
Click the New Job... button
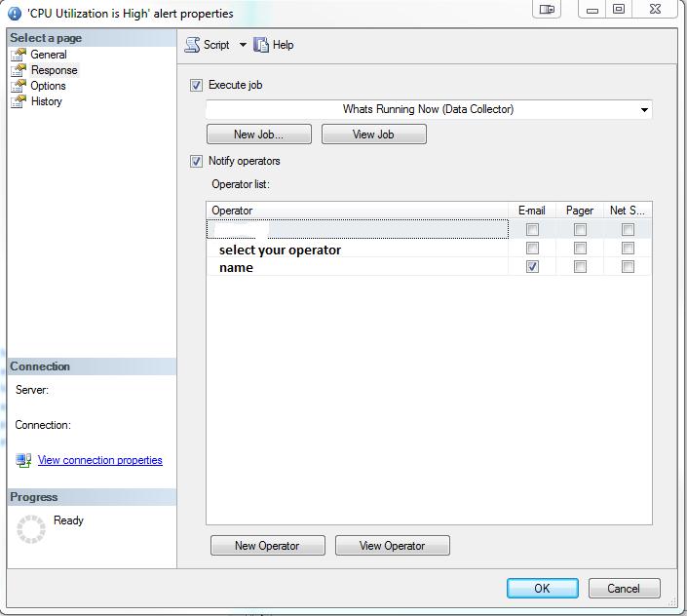tap(259, 135)
